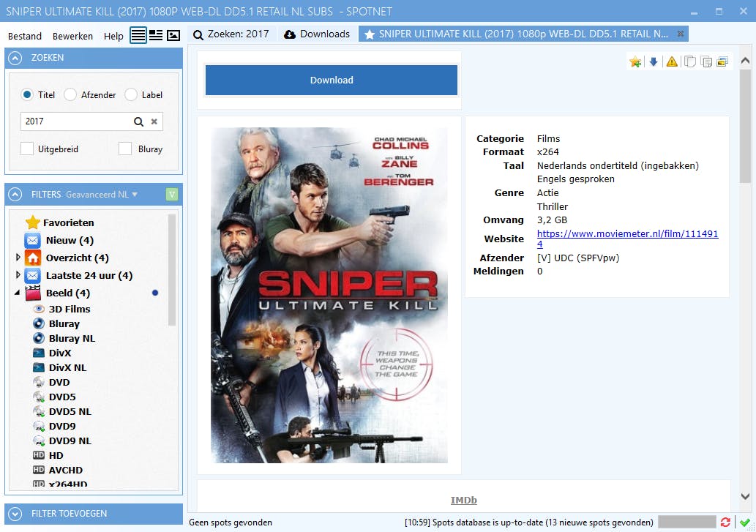Select the Titel radio button

click(x=27, y=94)
